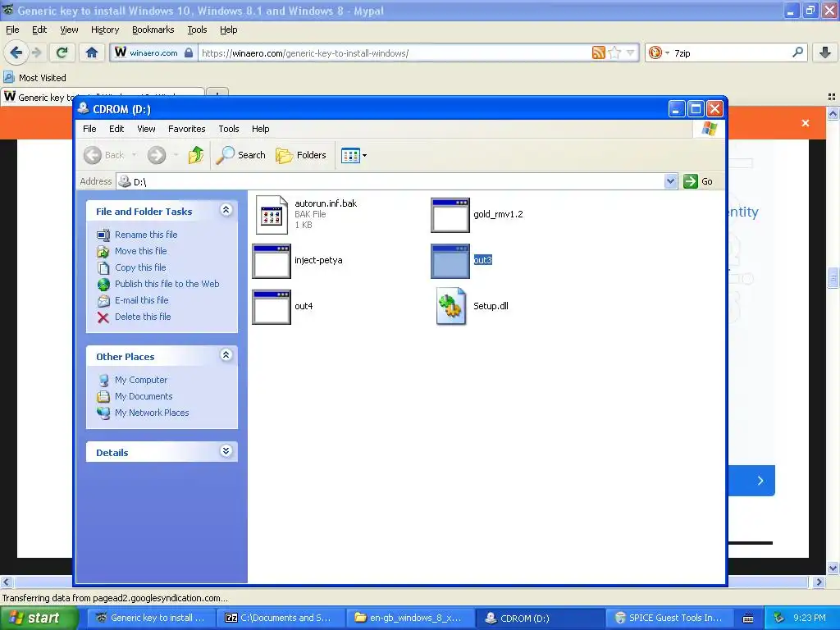
Task: Open the Explorer View menu
Action: (146, 129)
